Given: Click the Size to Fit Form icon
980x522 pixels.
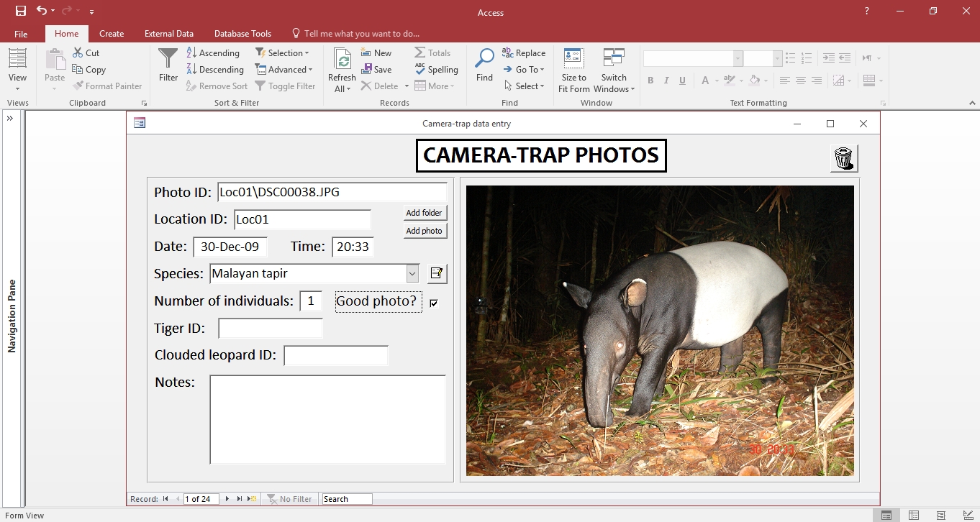Looking at the screenshot, I should point(573,59).
